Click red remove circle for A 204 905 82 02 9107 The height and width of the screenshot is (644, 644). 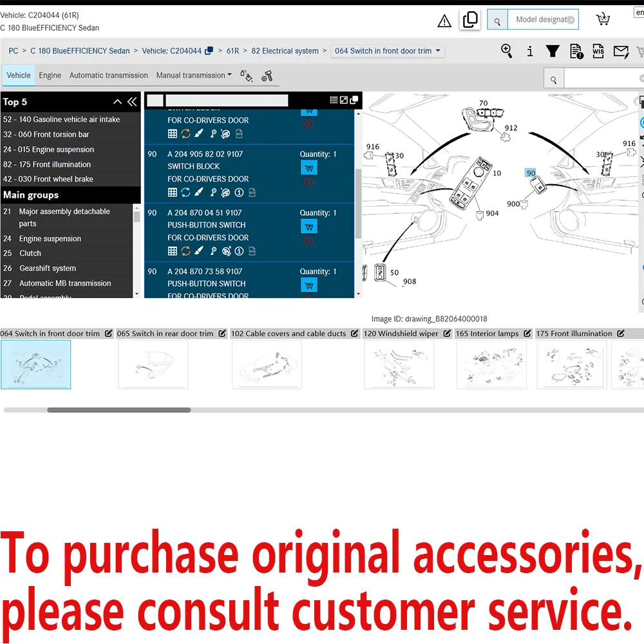tap(308, 182)
